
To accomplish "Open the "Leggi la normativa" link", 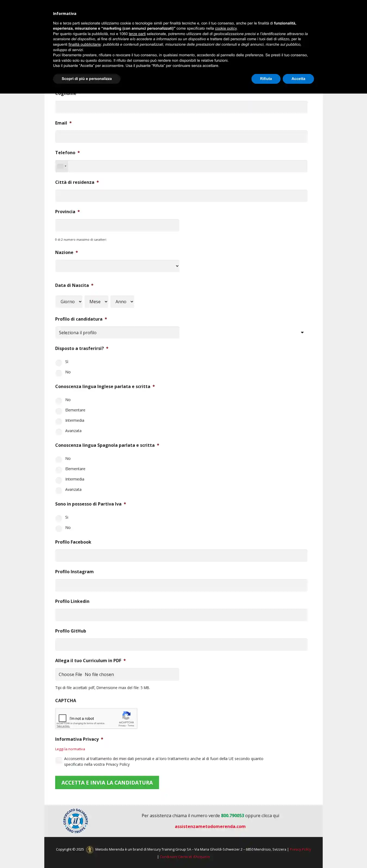I will click(70, 749).
